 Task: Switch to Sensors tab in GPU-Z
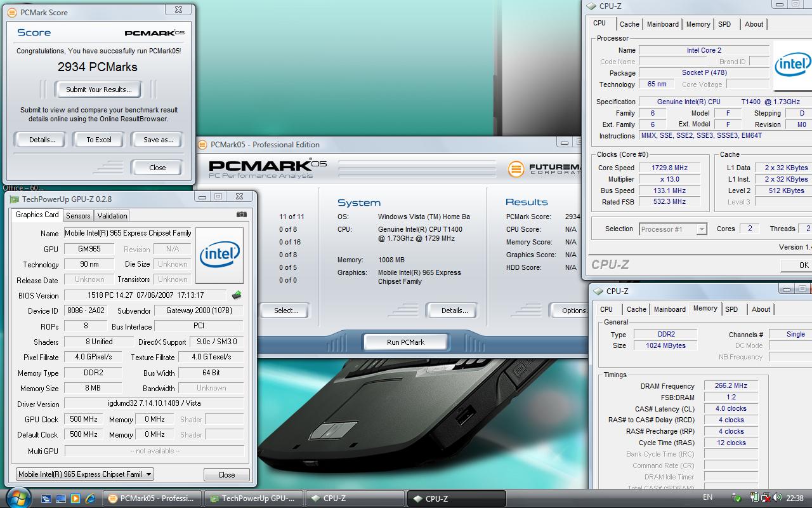coord(78,216)
